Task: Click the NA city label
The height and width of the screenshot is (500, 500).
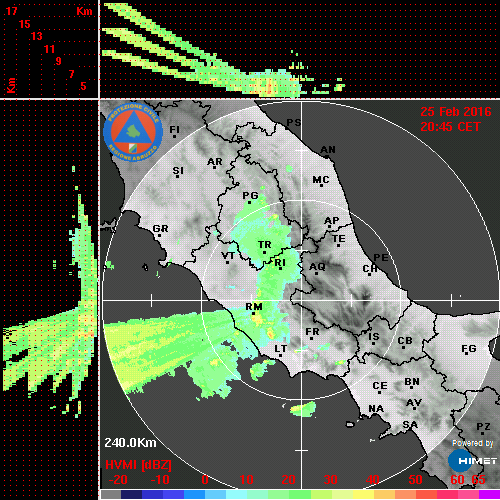Action: click(376, 409)
